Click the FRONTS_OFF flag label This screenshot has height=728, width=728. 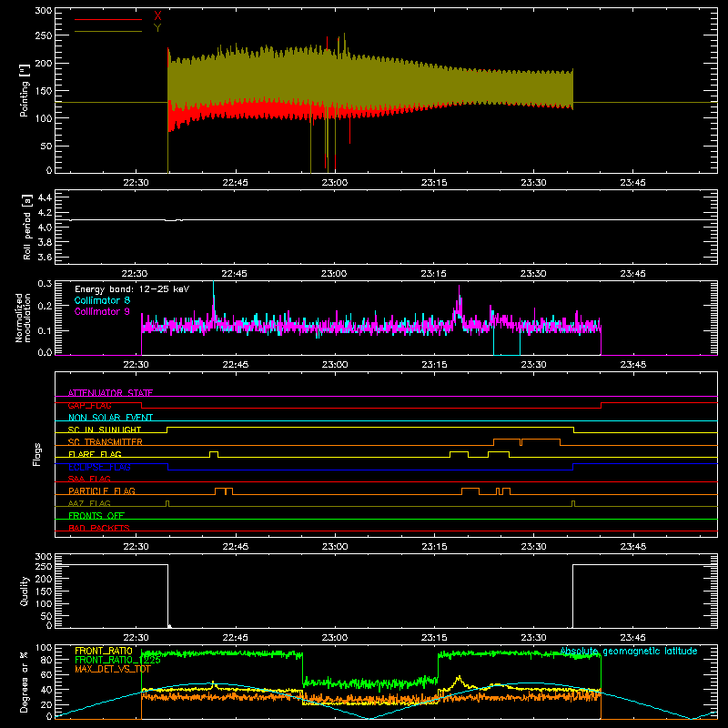[96, 515]
